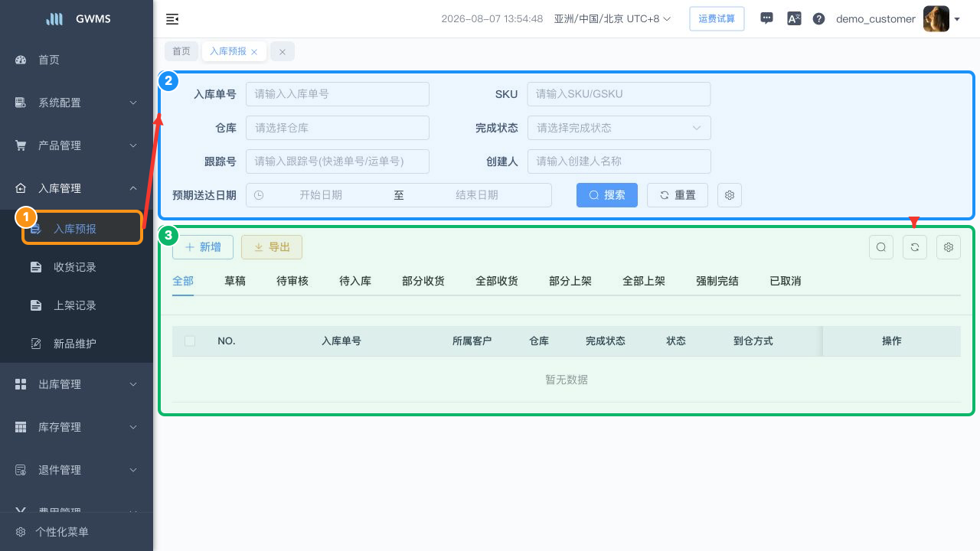This screenshot has width=980, height=551.
Task: Switch to the 首页 page tab
Action: click(181, 51)
